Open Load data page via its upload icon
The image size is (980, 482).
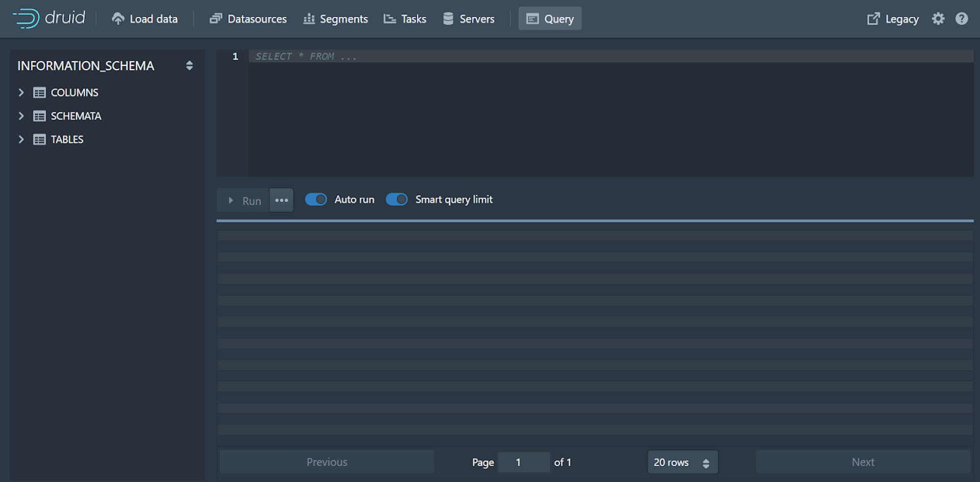click(x=118, y=17)
